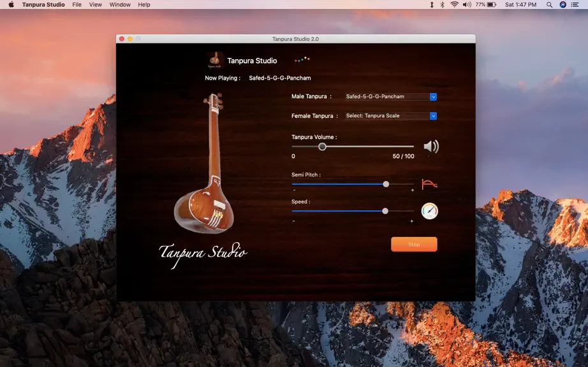
Task: Click the 50 / 100 volume value
Action: 403,156
